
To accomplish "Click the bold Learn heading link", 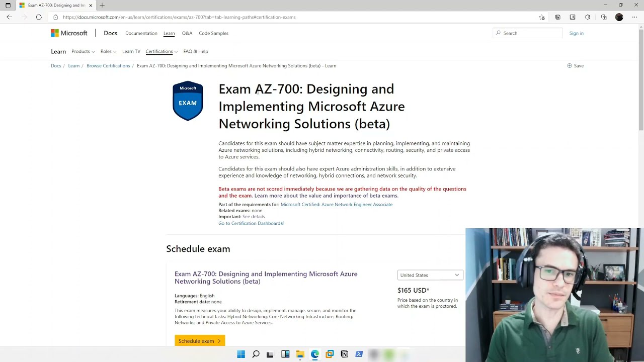I will (58, 51).
